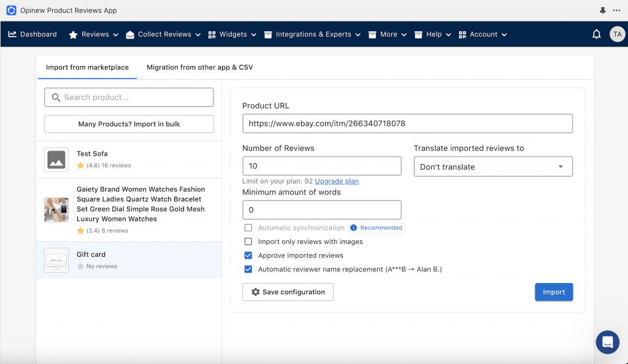Click the Gaiety watch product thumbnail
Viewport: 628px width, 364px height.
pyautogui.click(x=56, y=210)
